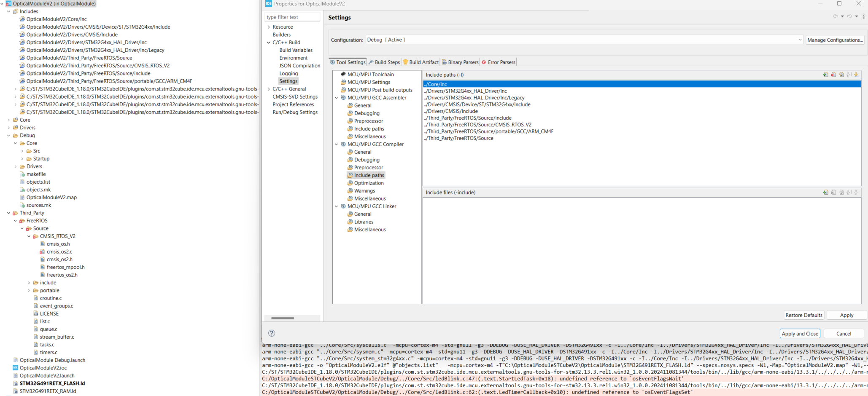Select Optimization under GCC Compiler
Viewport: 868px width, 396px height.
(x=369, y=183)
